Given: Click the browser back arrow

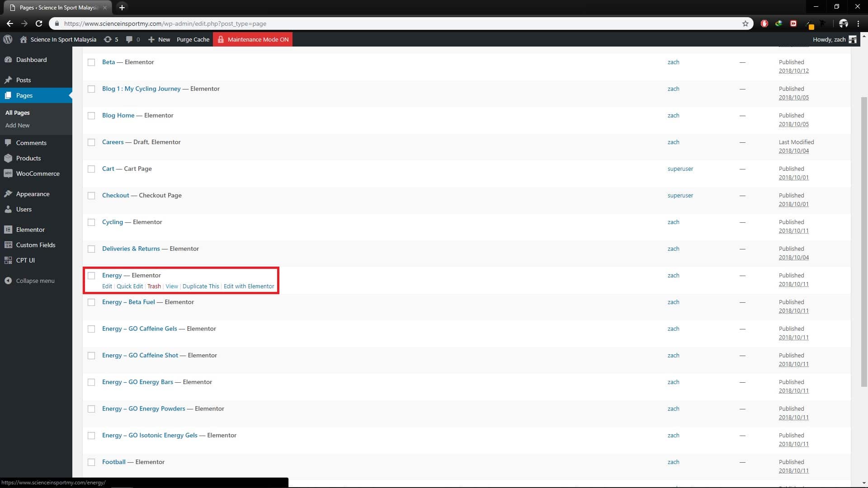Looking at the screenshot, I should coord(9,23).
